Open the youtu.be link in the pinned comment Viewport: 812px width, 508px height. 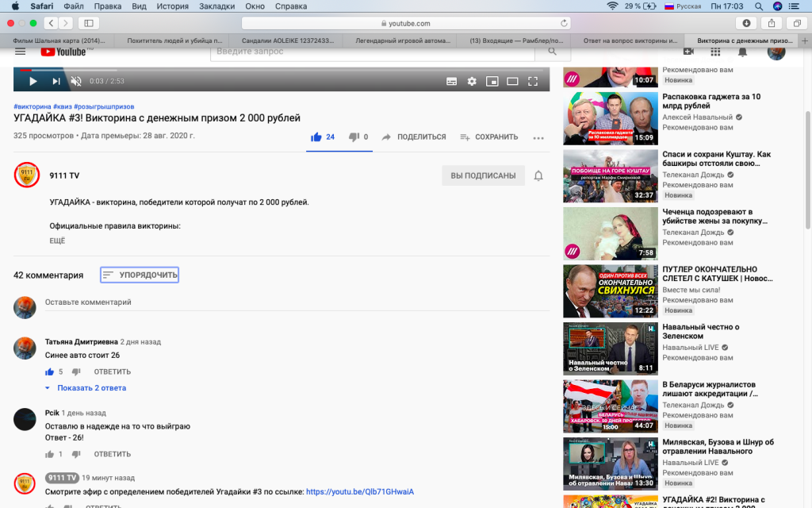point(359,491)
